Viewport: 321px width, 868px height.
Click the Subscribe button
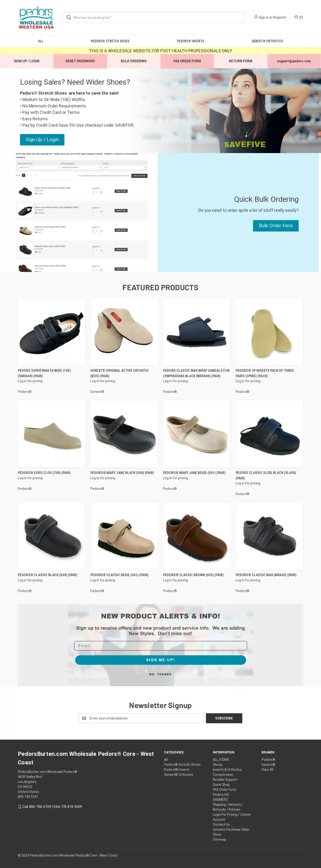[224, 718]
